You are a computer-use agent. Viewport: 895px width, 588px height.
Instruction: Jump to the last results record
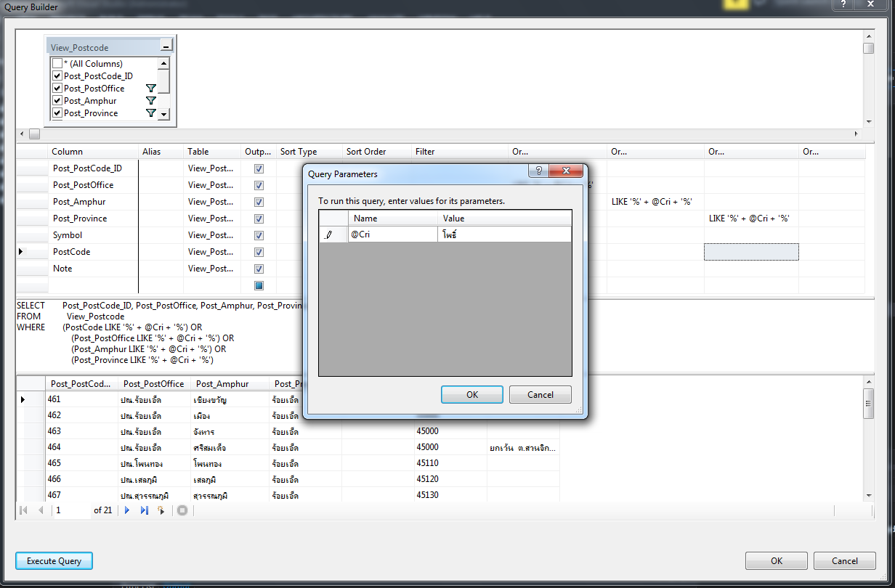pyautogui.click(x=144, y=510)
